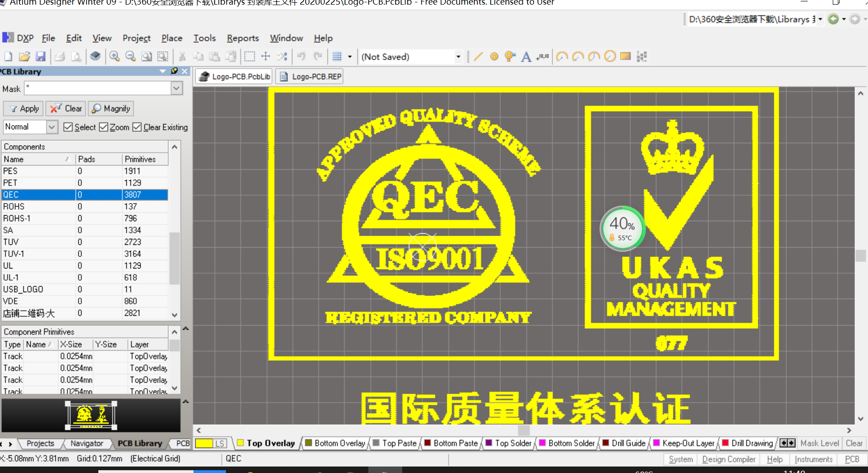The image size is (868, 473).
Task: Click the Bottom Overlay layer tab
Action: pyautogui.click(x=335, y=443)
